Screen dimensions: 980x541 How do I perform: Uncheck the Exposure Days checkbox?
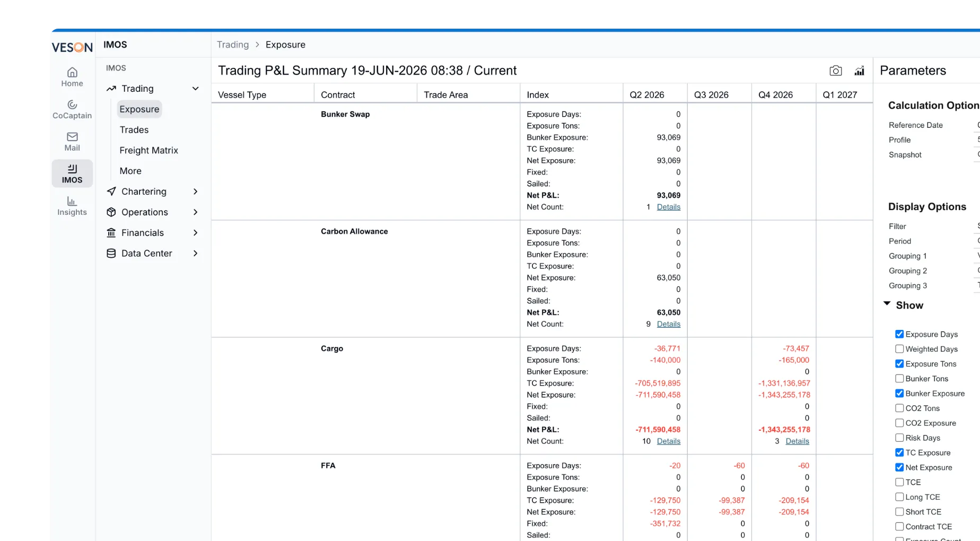899,334
